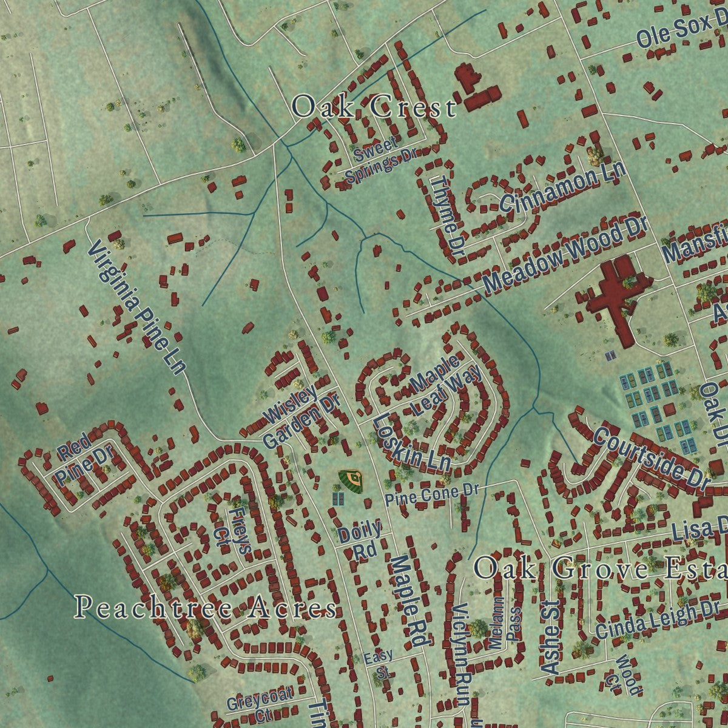Select the Freys Ct label
Image resolution: width=728 pixels, height=728 pixels.
232,531
